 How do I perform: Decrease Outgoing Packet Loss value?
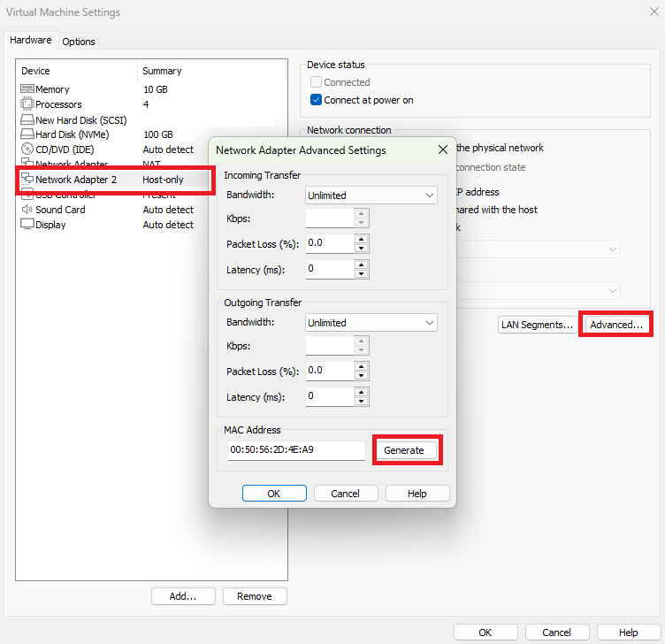pos(362,376)
